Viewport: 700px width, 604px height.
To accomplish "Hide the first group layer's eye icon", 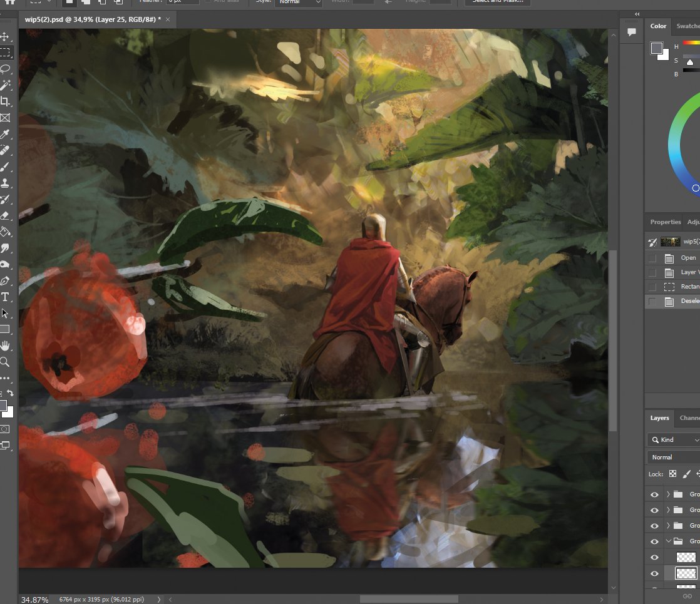I will coord(654,494).
